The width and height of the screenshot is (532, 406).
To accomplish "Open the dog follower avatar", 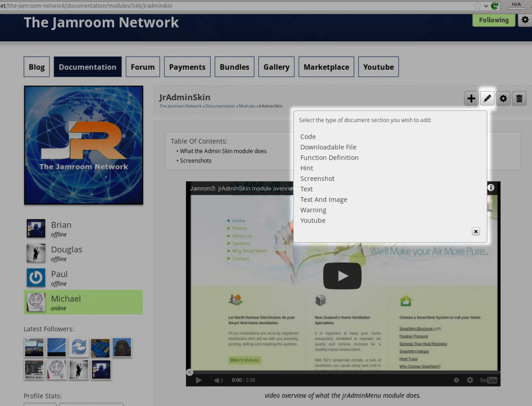I will pos(122,347).
